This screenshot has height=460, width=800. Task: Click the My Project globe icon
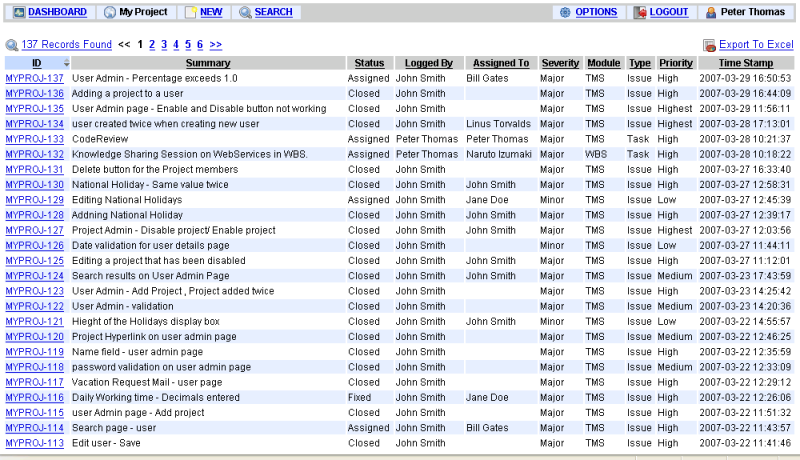(x=110, y=12)
